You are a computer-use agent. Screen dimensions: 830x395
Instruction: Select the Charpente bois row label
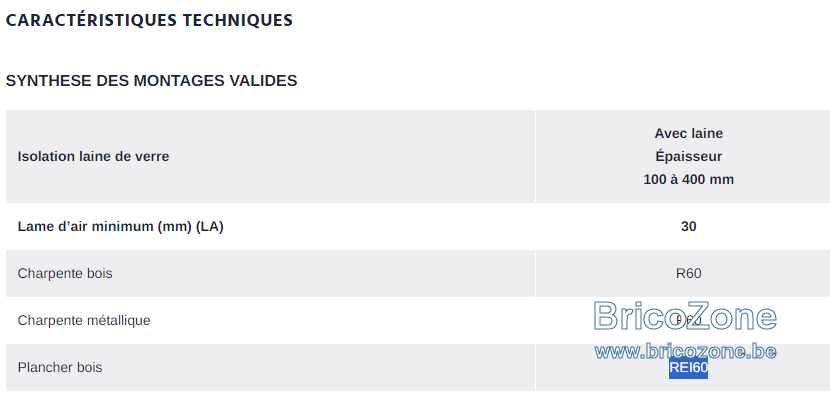click(65, 274)
